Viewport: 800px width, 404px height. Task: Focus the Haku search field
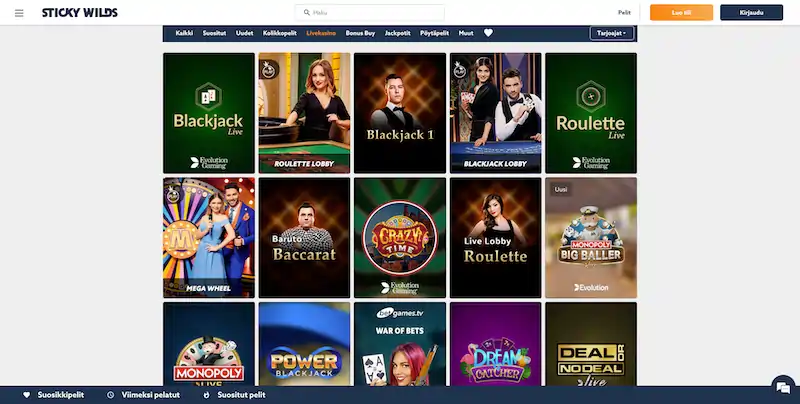[x=369, y=12]
